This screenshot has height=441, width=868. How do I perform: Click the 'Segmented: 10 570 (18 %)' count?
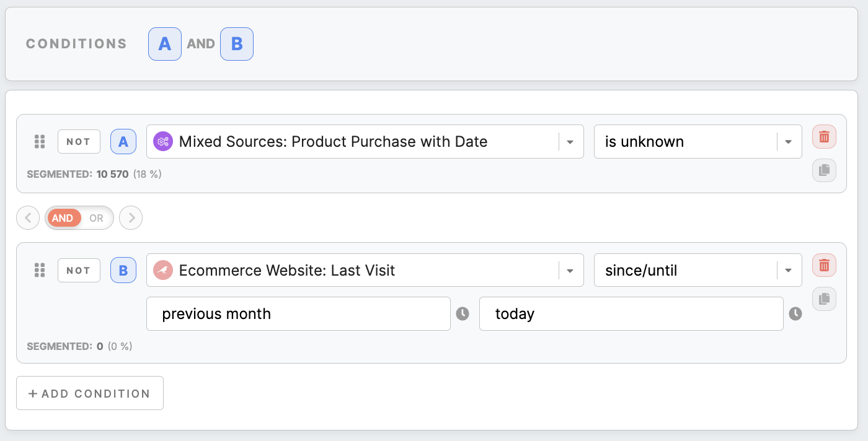tap(94, 175)
